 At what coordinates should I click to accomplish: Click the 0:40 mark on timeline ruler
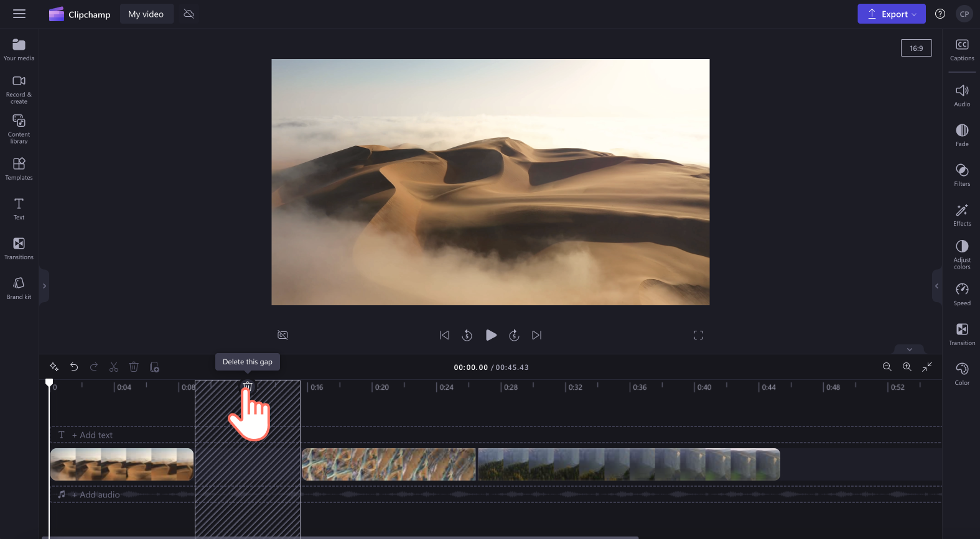click(703, 387)
